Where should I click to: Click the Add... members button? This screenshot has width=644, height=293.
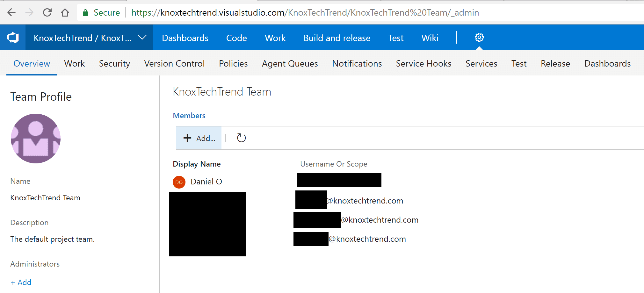199,138
